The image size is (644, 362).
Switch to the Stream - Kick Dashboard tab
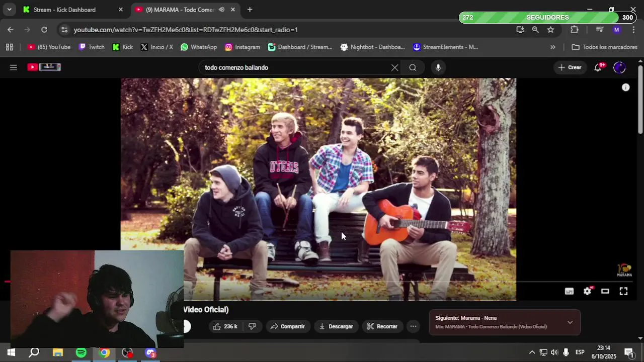[72, 10]
